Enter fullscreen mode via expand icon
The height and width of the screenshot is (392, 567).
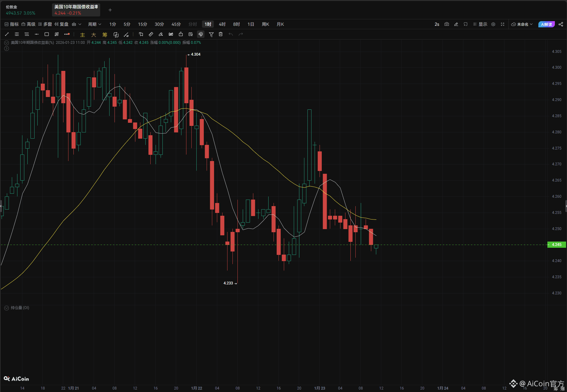[503, 24]
